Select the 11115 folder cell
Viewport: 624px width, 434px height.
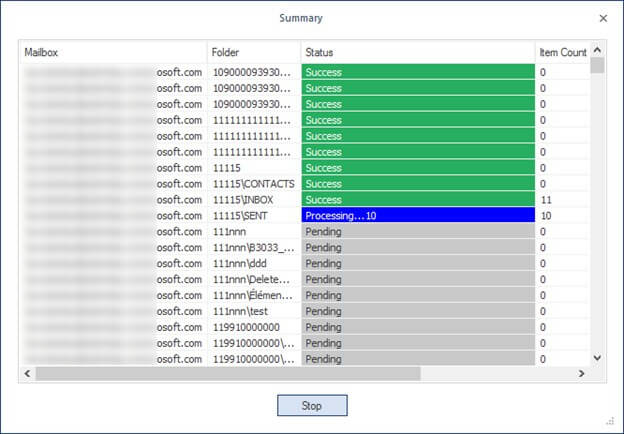point(254,168)
